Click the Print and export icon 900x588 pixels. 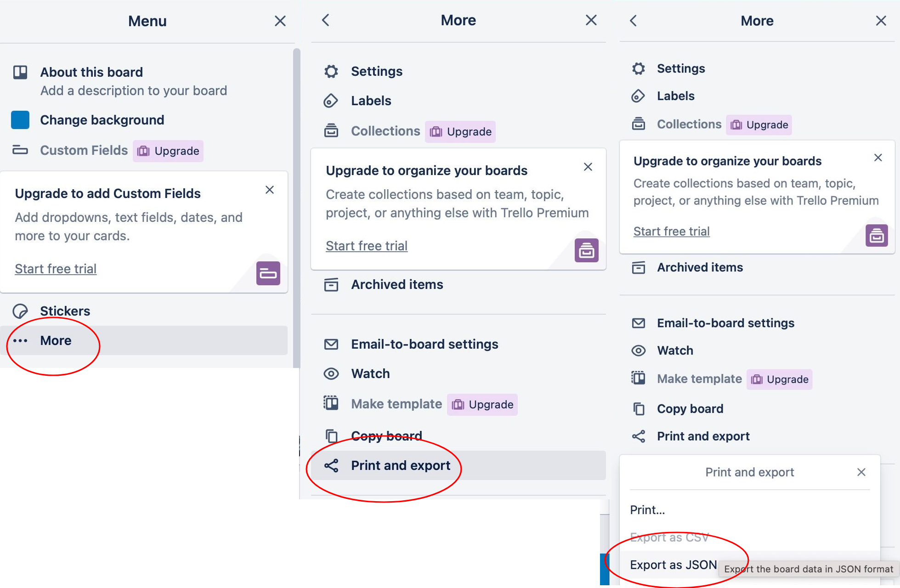coord(332,465)
